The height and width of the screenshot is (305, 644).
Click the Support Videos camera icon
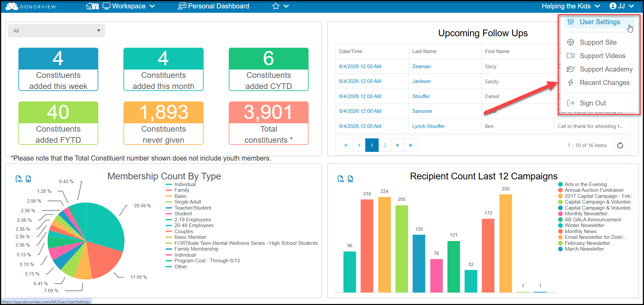click(x=571, y=56)
